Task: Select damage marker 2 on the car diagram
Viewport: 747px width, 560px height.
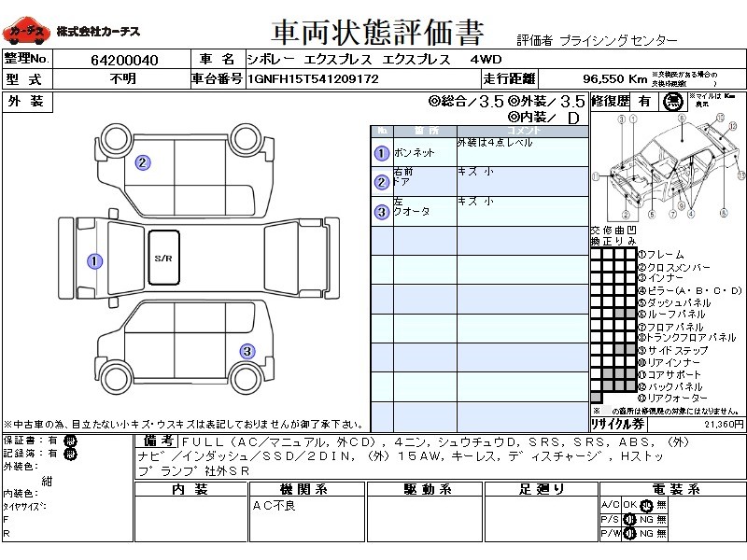Action: click(x=142, y=162)
